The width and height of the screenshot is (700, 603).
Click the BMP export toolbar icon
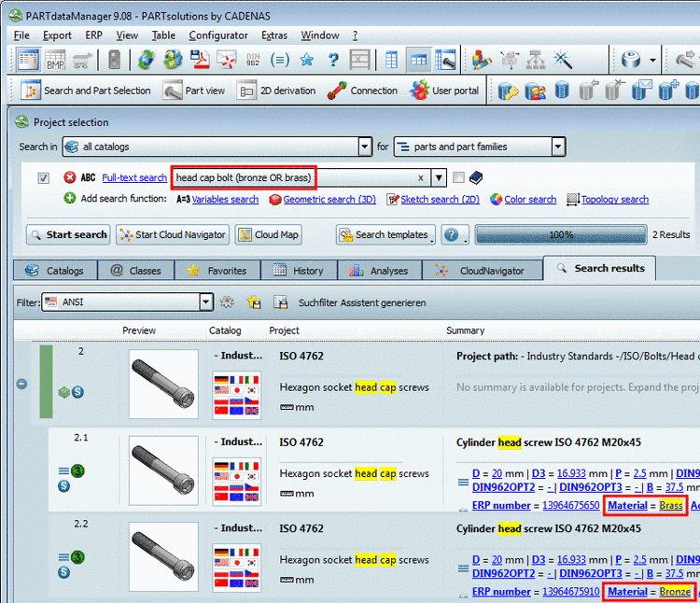[56, 60]
